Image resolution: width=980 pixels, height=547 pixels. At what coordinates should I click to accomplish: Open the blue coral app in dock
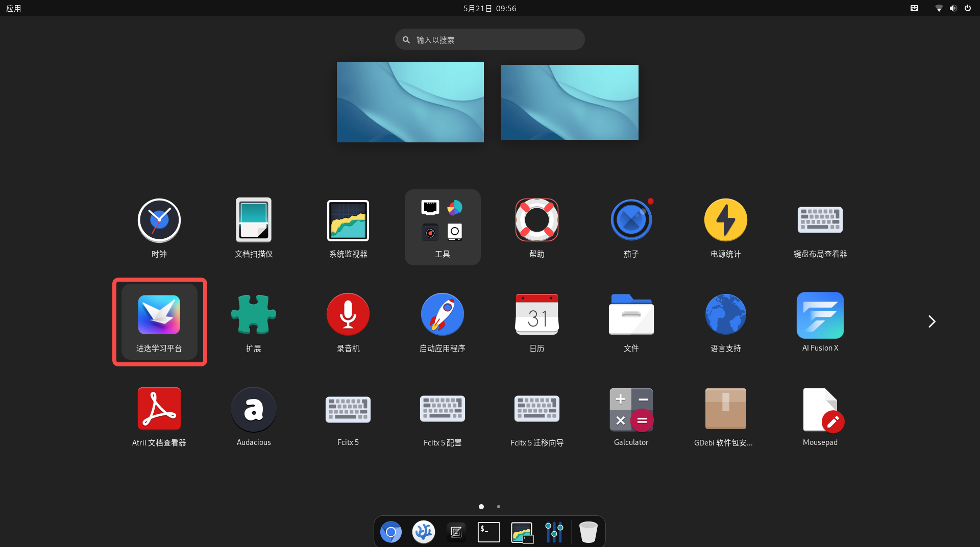coord(424,532)
